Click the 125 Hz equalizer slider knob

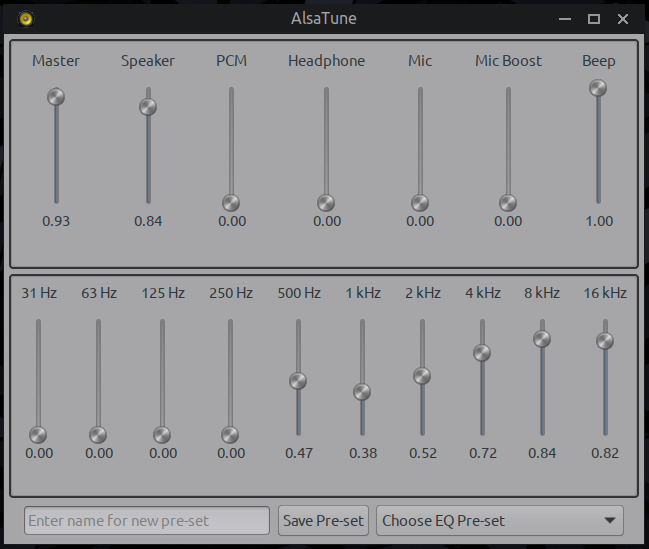click(162, 435)
